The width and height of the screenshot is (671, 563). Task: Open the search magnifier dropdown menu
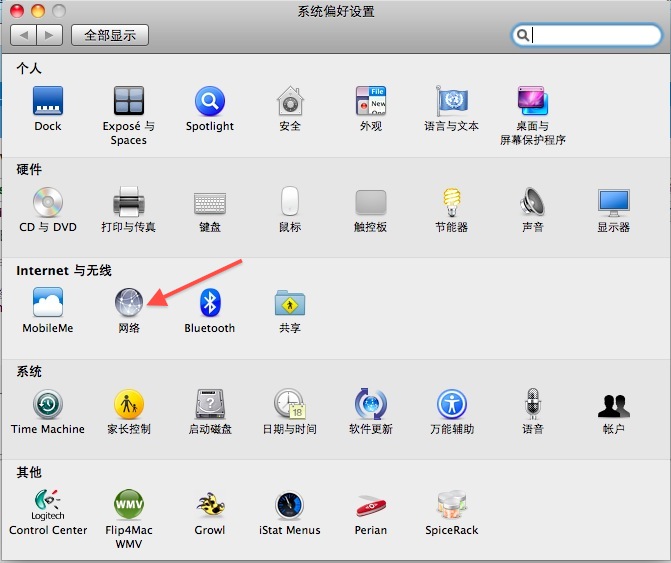[523, 35]
